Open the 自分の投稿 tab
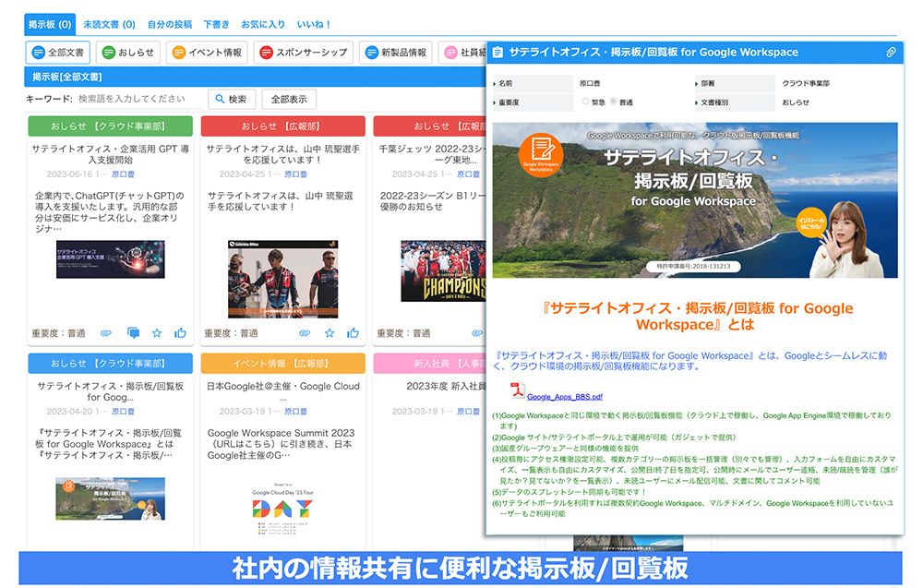Image resolution: width=923 pixels, height=588 pixels. 170,25
